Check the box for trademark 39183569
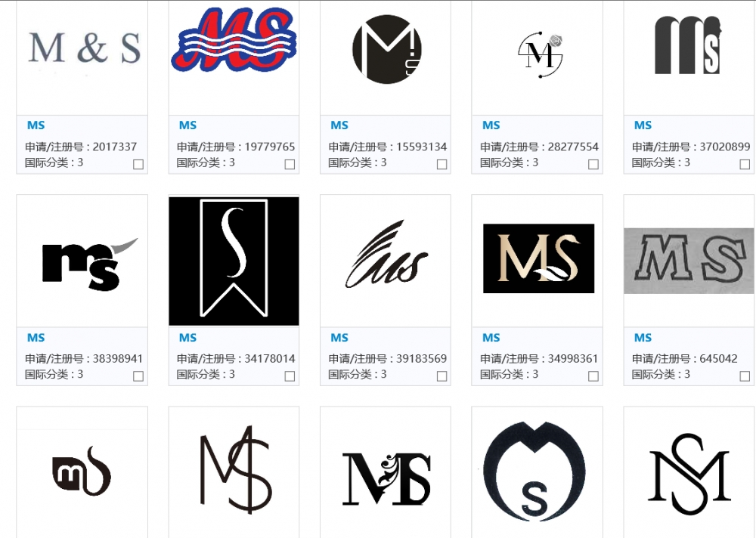Image resolution: width=756 pixels, height=538 pixels. click(442, 376)
